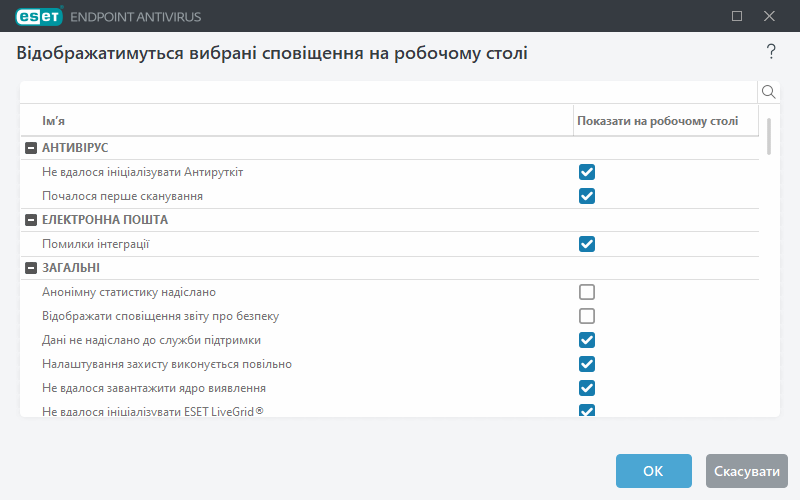The height and width of the screenshot is (500, 800).
Task: Enable 'Відображати сповіщення звіту про безпеку' checkbox
Action: pos(587,316)
